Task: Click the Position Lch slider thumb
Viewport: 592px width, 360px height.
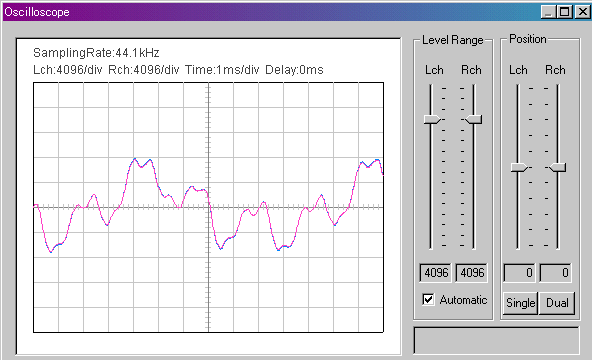Action: pos(520,167)
